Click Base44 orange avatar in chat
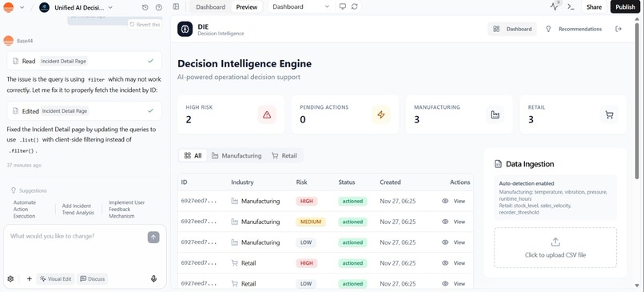644x292 pixels. point(8,41)
